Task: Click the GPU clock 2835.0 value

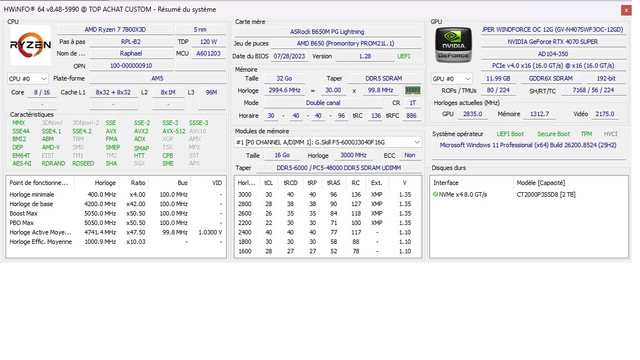Action: 472,114
